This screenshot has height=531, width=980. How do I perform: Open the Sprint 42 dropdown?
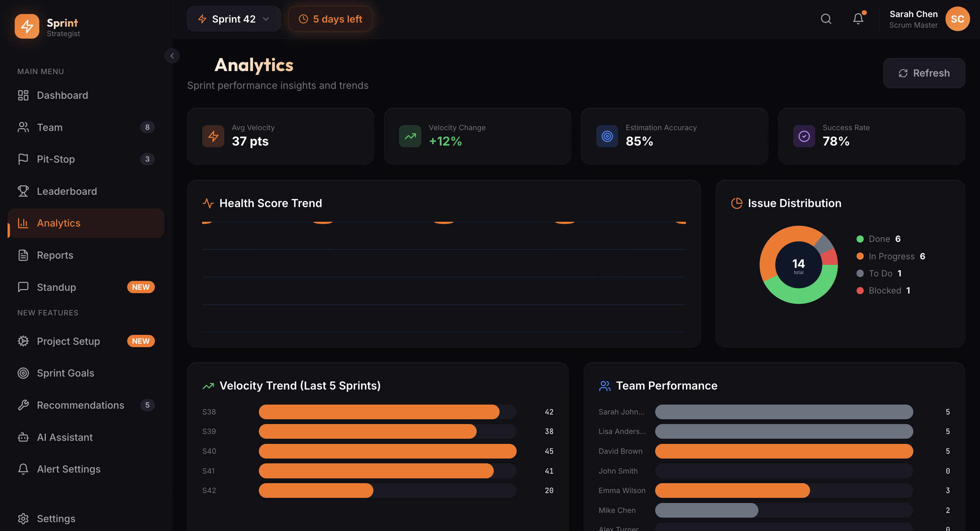234,19
